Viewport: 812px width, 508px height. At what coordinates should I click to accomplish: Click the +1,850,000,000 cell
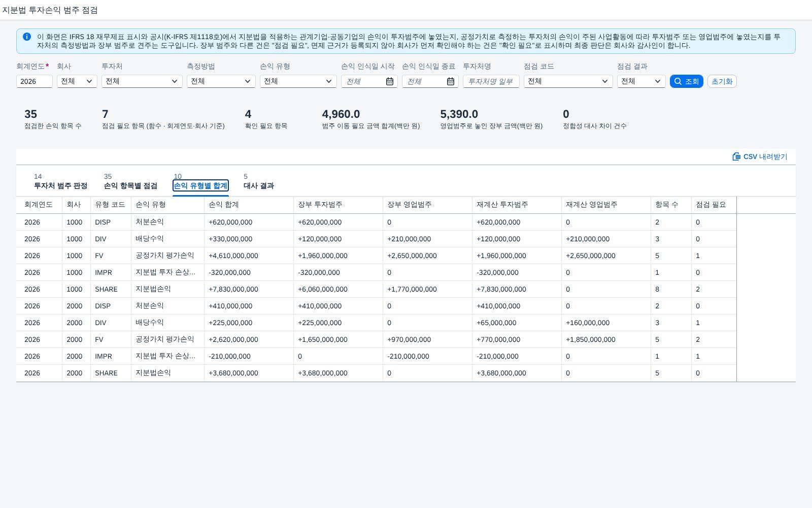pyautogui.click(x=606, y=339)
